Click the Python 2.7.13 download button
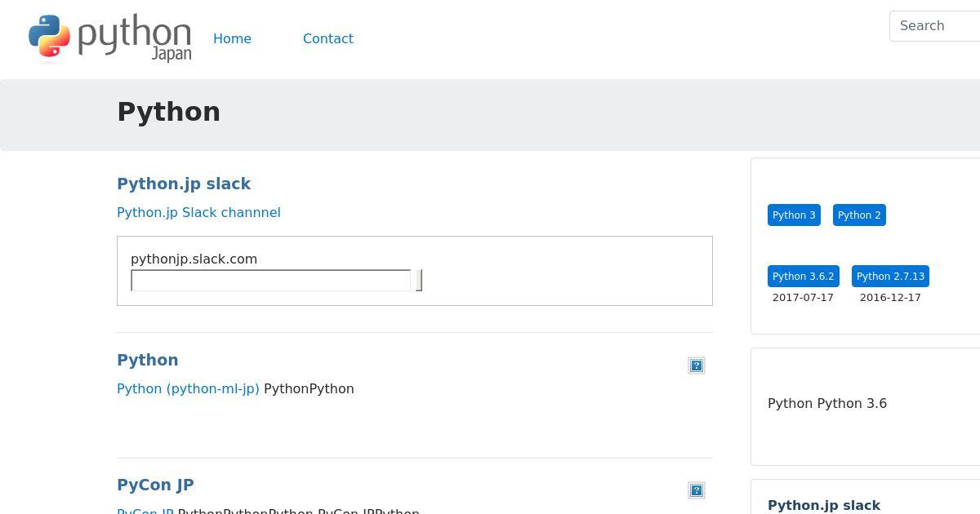The width and height of the screenshot is (980, 514). tap(890, 277)
